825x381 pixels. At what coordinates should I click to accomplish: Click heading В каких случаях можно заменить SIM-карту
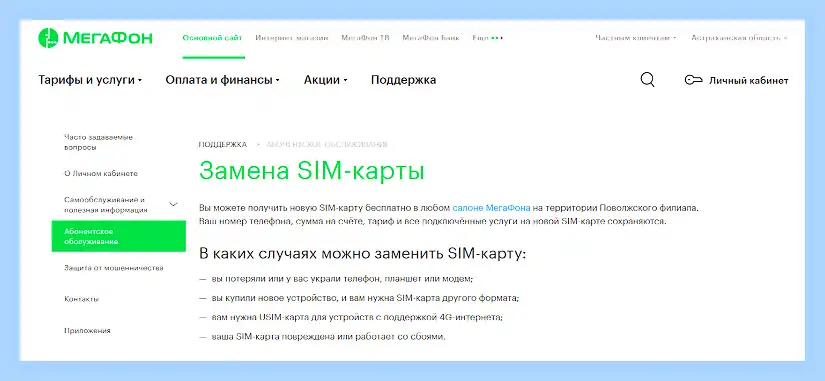[363, 254]
